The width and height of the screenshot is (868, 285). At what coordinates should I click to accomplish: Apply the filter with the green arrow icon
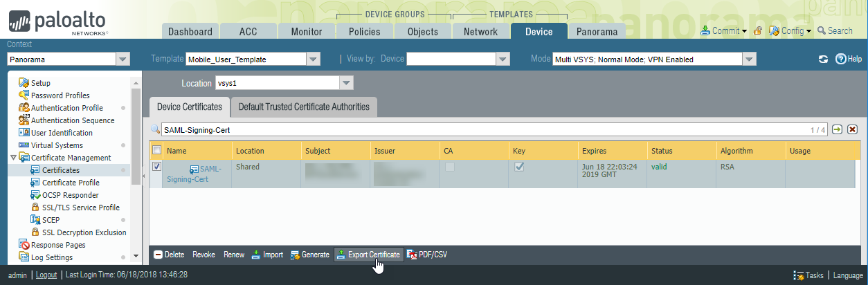click(x=838, y=129)
